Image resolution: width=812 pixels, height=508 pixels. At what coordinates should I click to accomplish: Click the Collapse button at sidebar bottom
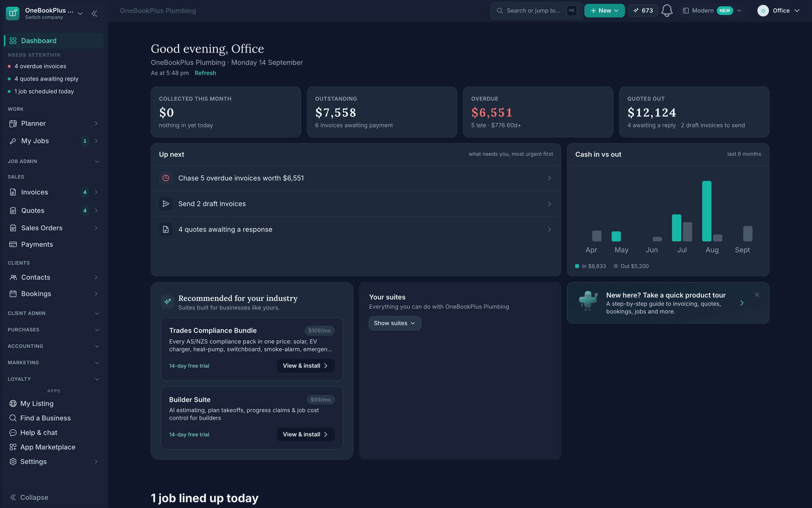(29, 497)
